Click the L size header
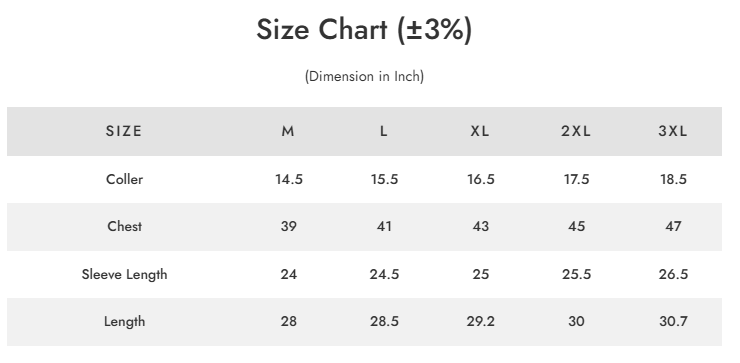740x363 pixels. pyautogui.click(x=384, y=131)
